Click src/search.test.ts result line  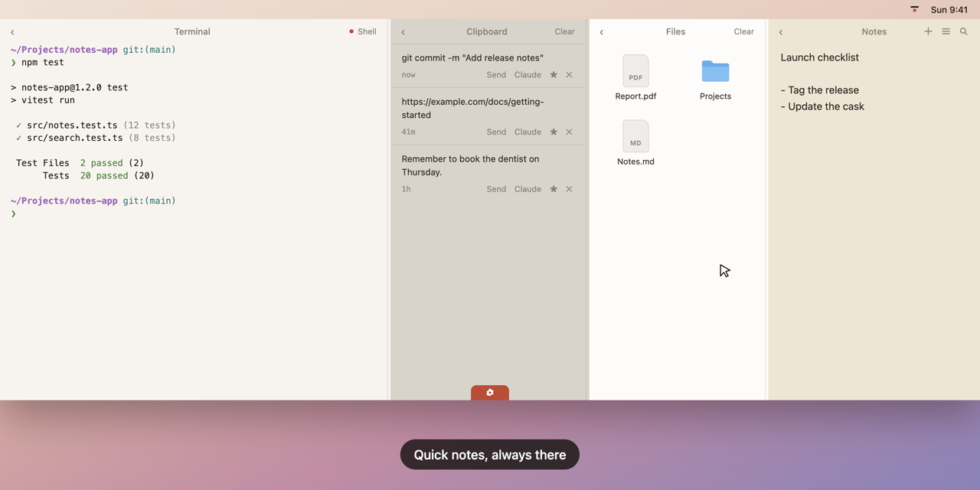96,138
